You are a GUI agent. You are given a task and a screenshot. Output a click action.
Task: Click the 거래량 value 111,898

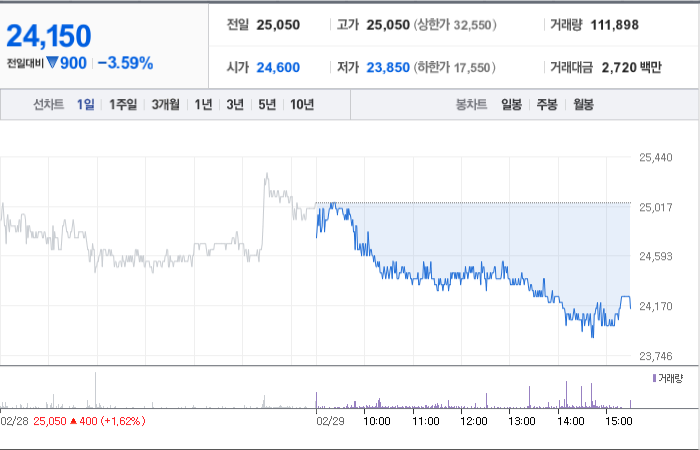point(615,25)
